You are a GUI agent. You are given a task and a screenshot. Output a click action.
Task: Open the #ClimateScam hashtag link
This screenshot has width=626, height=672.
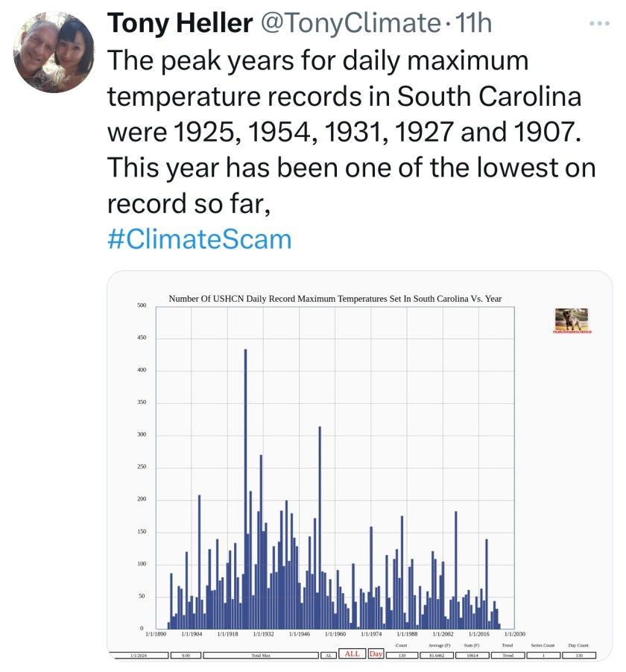pos(199,239)
